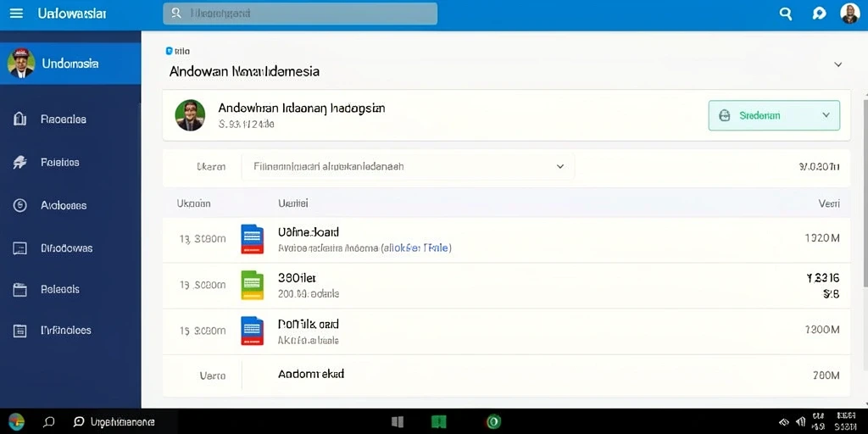This screenshot has width=868, height=434.
Task: Click the taskbar chat app with Ungehianenca label
Action: [x=114, y=422]
